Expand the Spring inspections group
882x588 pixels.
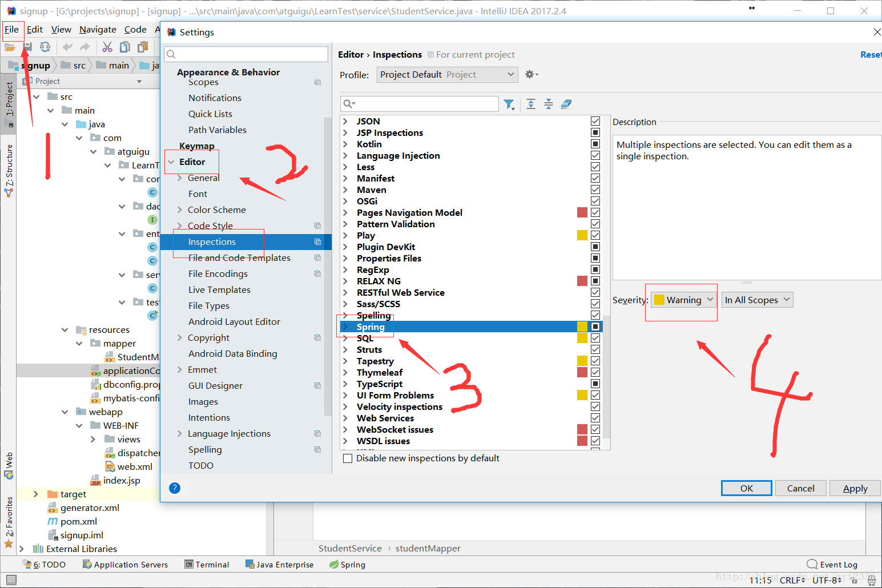[345, 327]
